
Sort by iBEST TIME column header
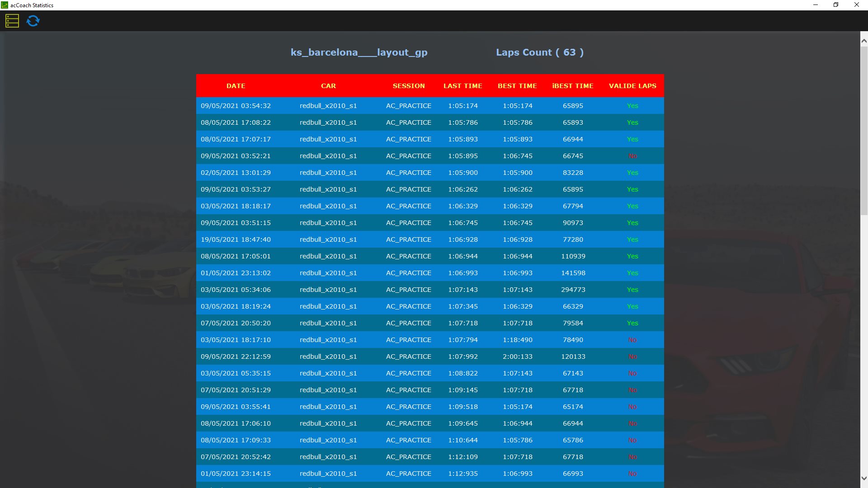point(573,86)
